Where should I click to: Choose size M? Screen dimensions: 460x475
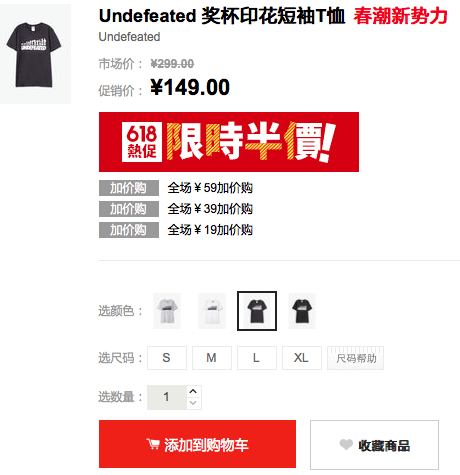[212, 358]
